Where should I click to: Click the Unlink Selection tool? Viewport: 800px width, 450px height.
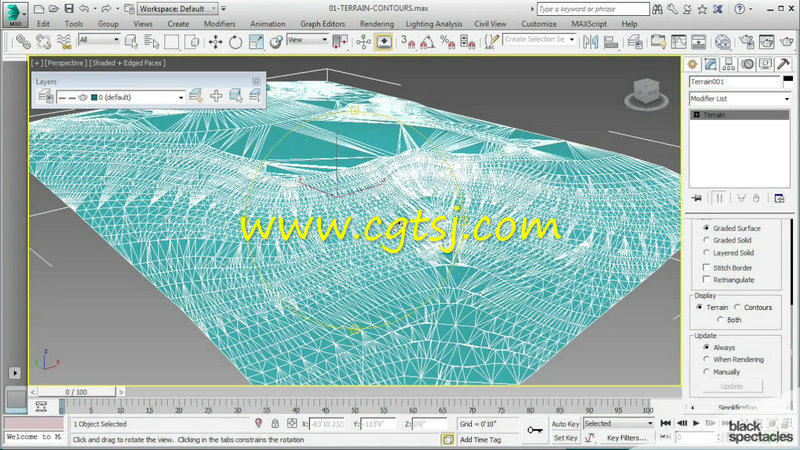point(43,41)
